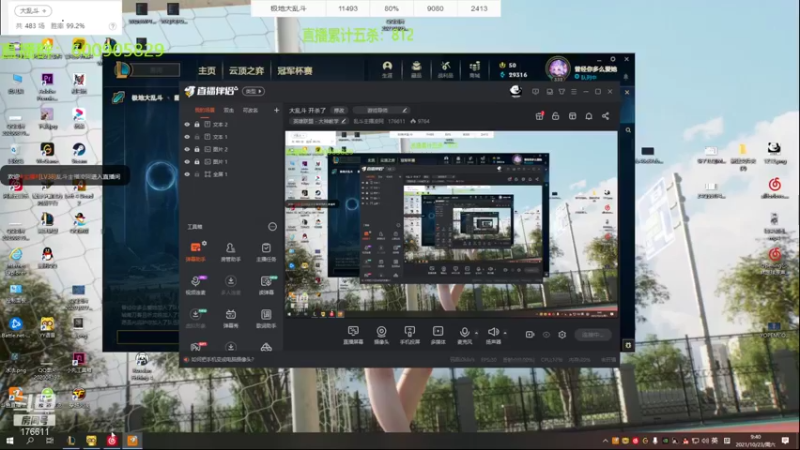Open the message icon in streaming title bar
Viewport: 800px width, 450px height.
(535, 92)
